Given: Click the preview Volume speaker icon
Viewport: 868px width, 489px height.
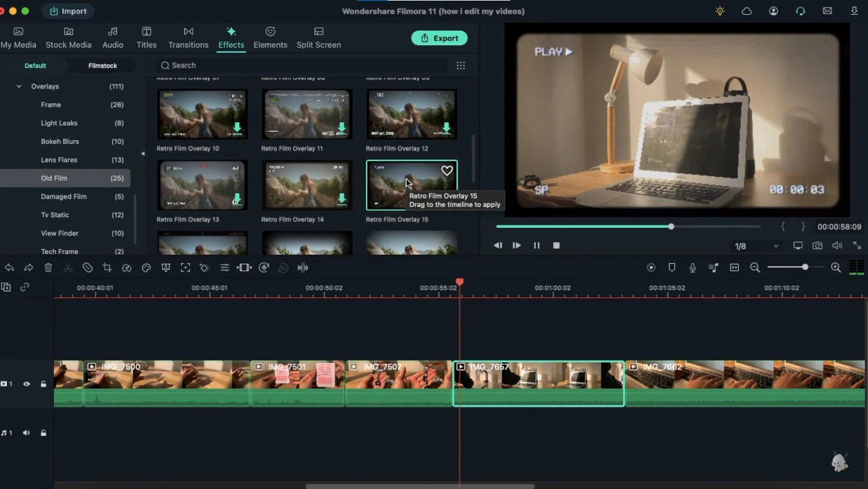Looking at the screenshot, I should (x=837, y=246).
